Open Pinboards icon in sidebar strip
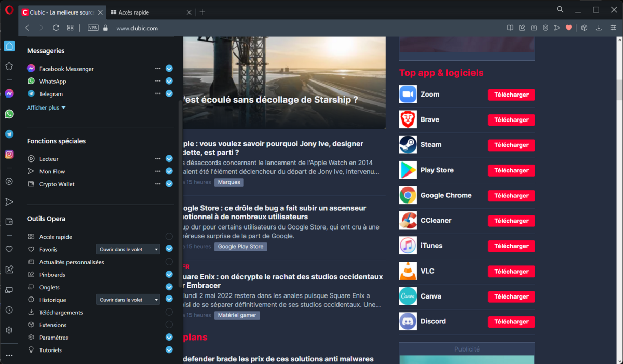The height and width of the screenshot is (364, 623). (x=9, y=269)
